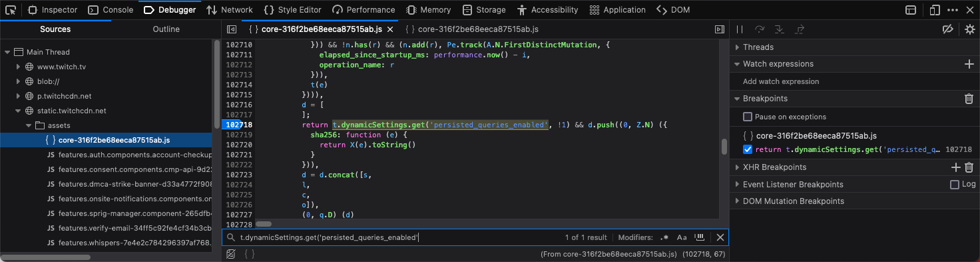Click the step in icon

780,29
